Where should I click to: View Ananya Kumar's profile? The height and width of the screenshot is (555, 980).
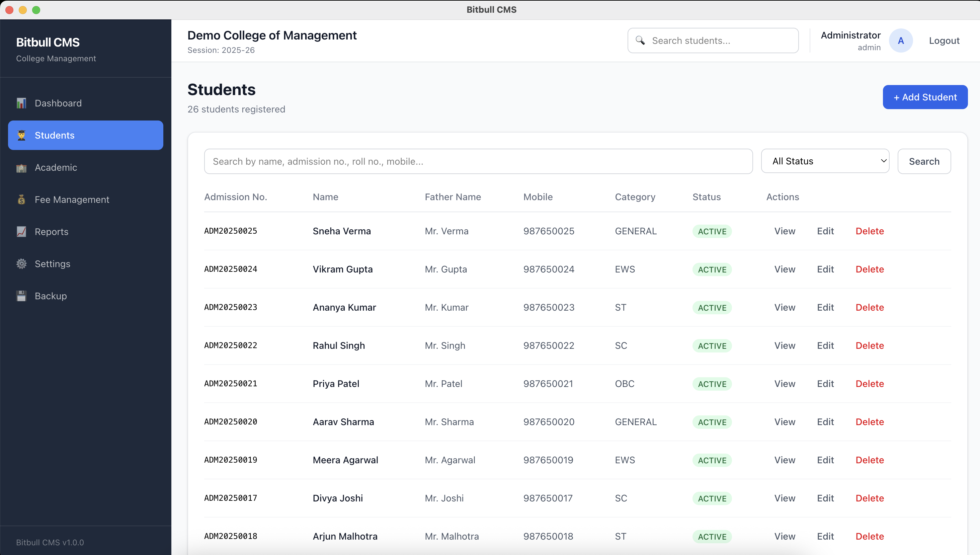point(785,308)
